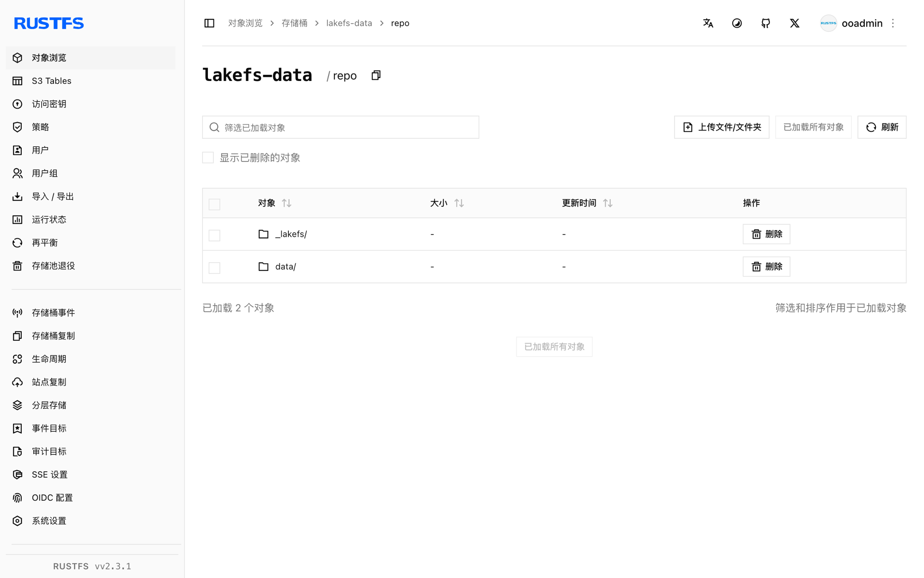Switch dark mode theme icon
Viewport: 924px width, 578px height.
[737, 23]
